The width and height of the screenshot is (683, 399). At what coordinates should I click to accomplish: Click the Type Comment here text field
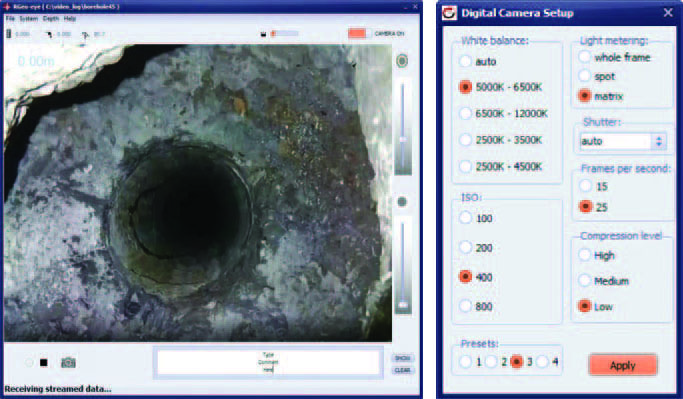pyautogui.click(x=268, y=362)
